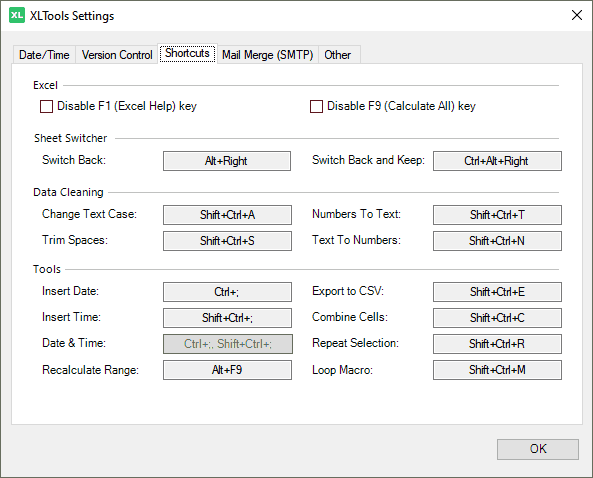Click the Text To Numbers Shift+Ctrl+N field
593x478 pixels.
pos(497,241)
